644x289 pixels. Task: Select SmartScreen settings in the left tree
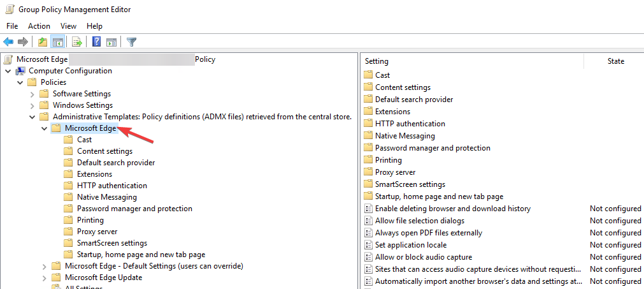click(x=111, y=243)
